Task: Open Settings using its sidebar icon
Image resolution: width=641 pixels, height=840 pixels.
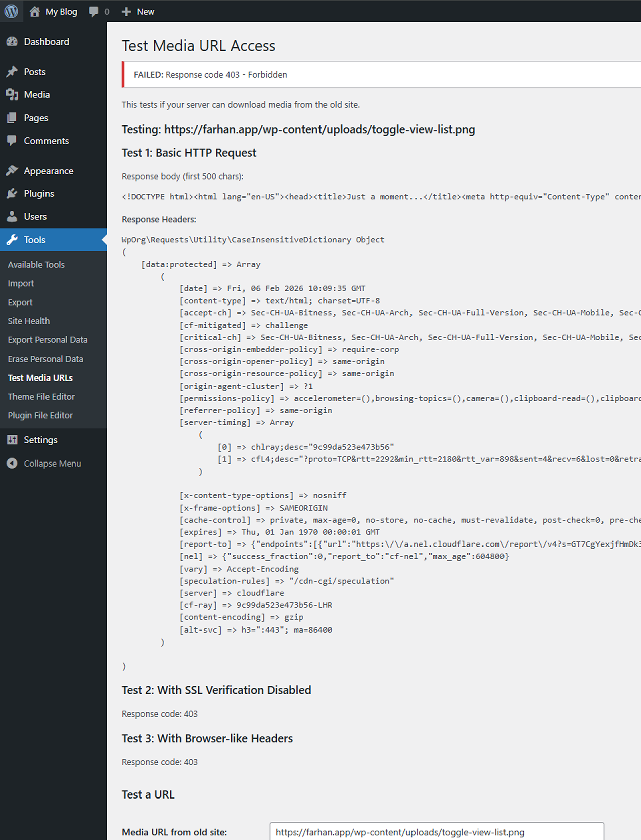Action: (13, 440)
